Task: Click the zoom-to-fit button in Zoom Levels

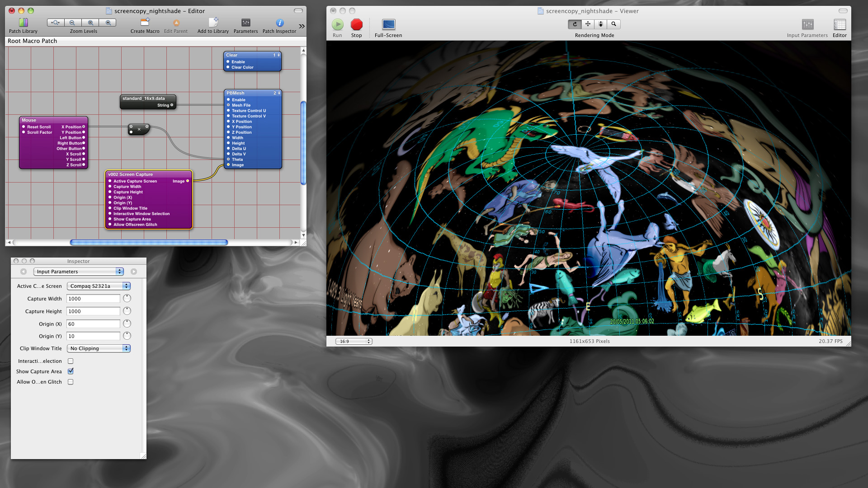Action: 55,23
